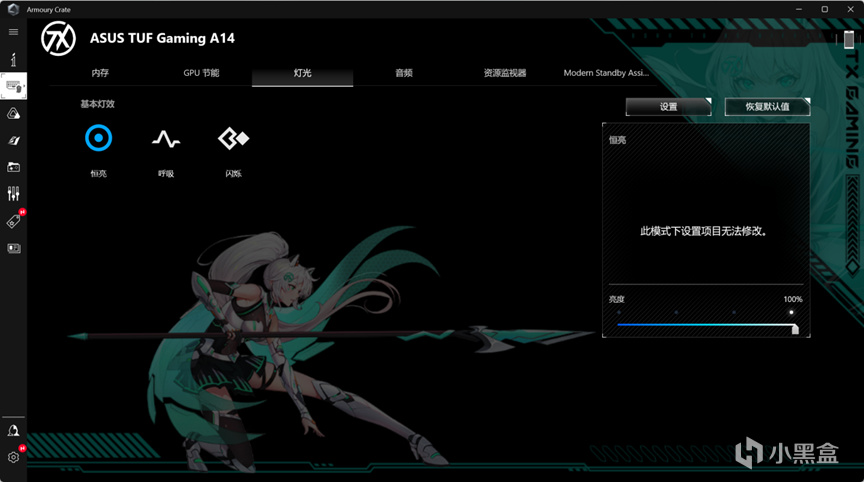The image size is (864, 482).
Task: Switch to the 内存 tab
Action: click(100, 73)
